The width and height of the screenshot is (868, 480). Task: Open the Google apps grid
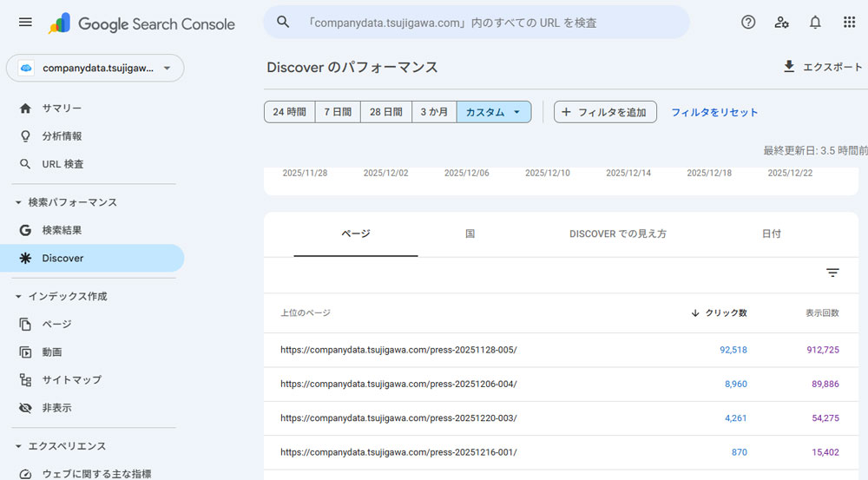849,23
